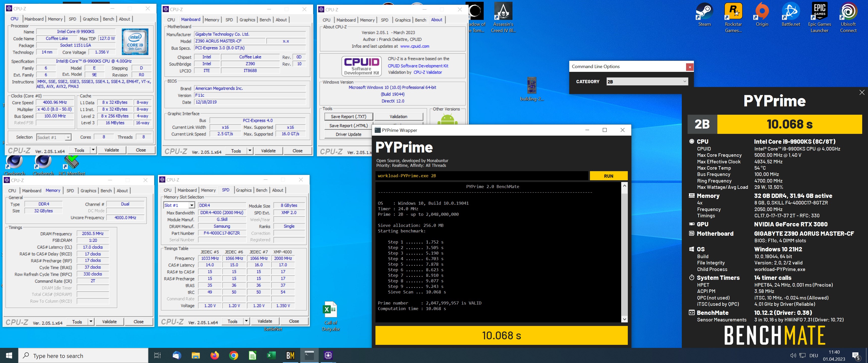The width and height of the screenshot is (868, 363).
Task: Expand Tools arrow in the CPU tab window
Action: (x=93, y=150)
